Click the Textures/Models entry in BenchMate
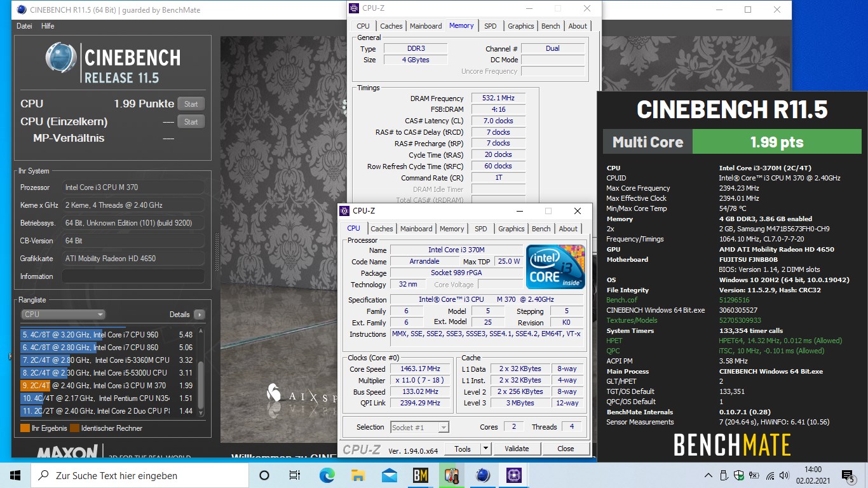 632,320
